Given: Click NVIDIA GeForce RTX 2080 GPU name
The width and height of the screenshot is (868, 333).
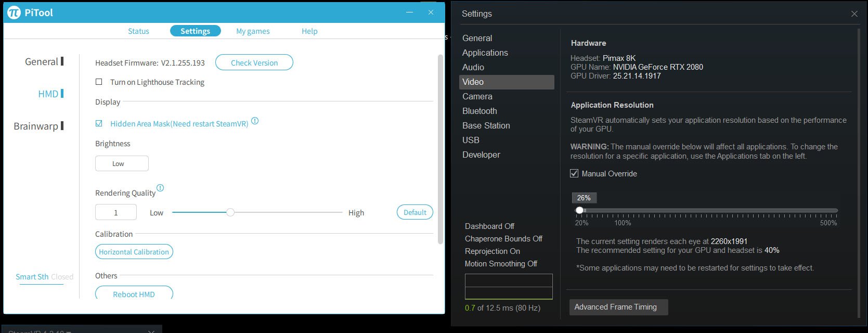Looking at the screenshot, I should (658, 67).
